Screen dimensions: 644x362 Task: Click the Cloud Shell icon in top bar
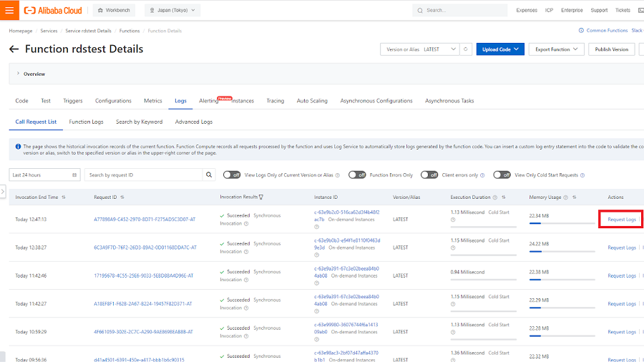click(x=642, y=11)
